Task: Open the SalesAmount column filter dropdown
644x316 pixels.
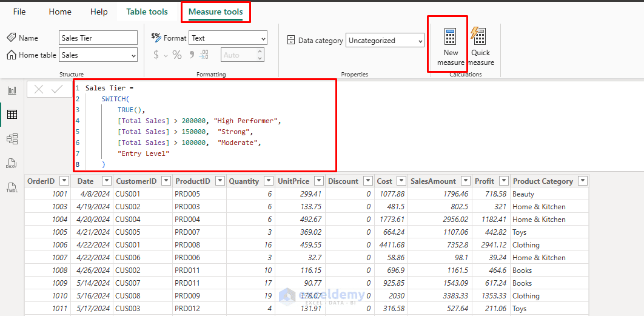Action: tap(465, 181)
